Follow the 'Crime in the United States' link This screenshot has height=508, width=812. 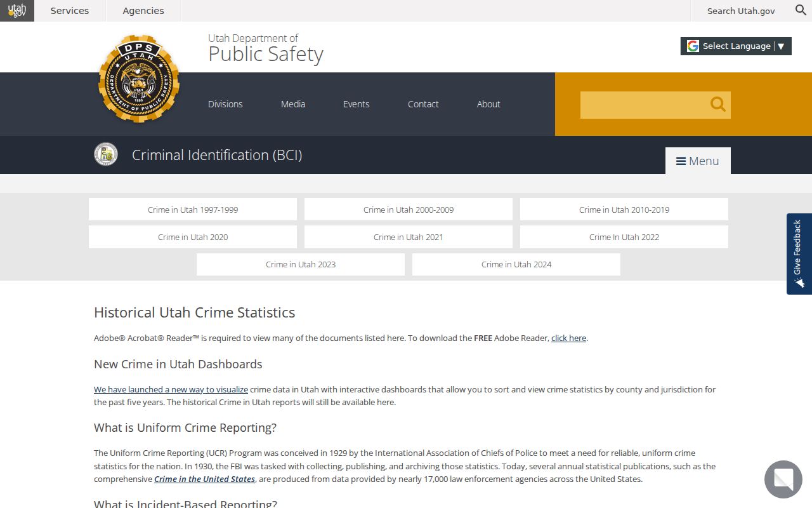click(204, 479)
